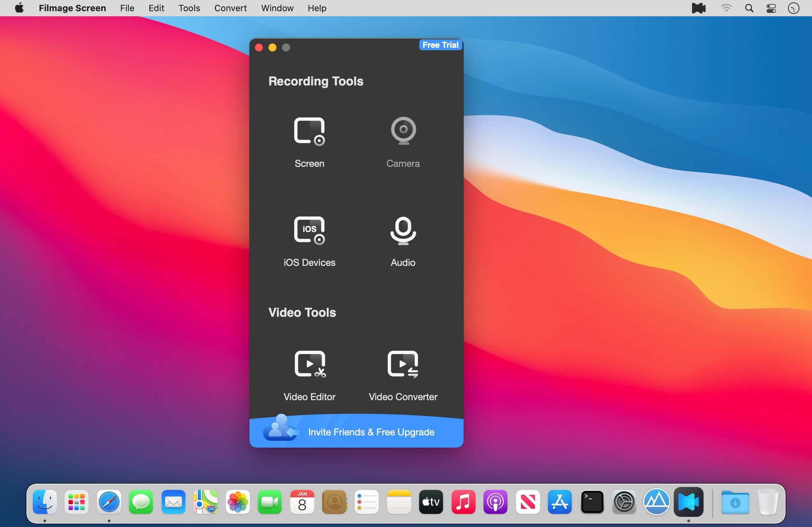
Task: Open the Video Editor tool
Action: pyautogui.click(x=309, y=365)
